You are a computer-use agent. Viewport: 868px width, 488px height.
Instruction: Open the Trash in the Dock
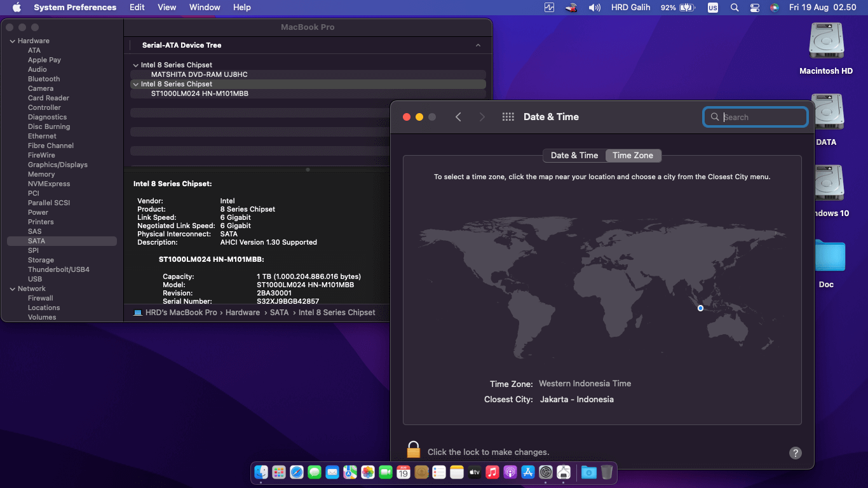pos(607,472)
